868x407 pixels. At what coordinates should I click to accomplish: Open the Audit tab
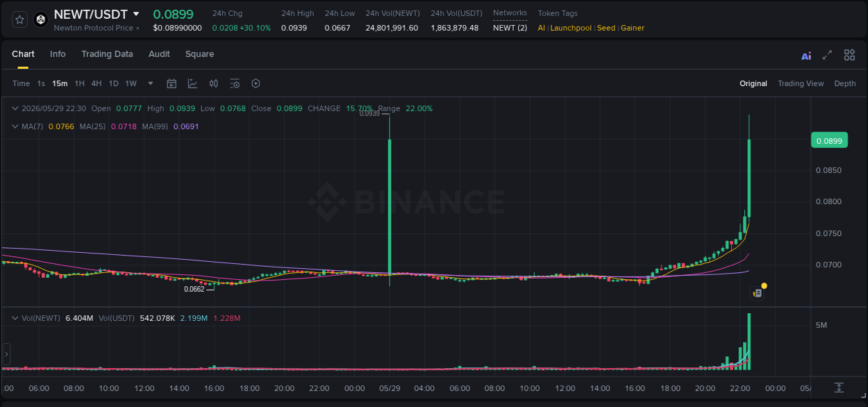pyautogui.click(x=159, y=54)
